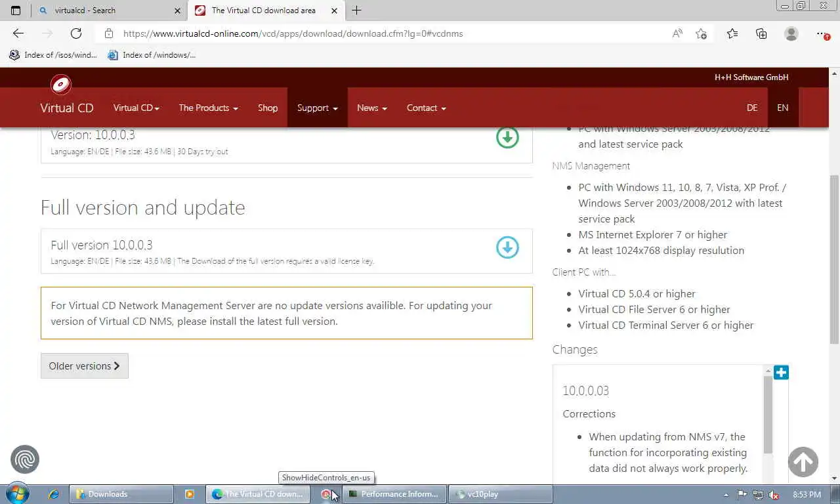Open bookmark Index of /isos/wind...

click(53, 55)
